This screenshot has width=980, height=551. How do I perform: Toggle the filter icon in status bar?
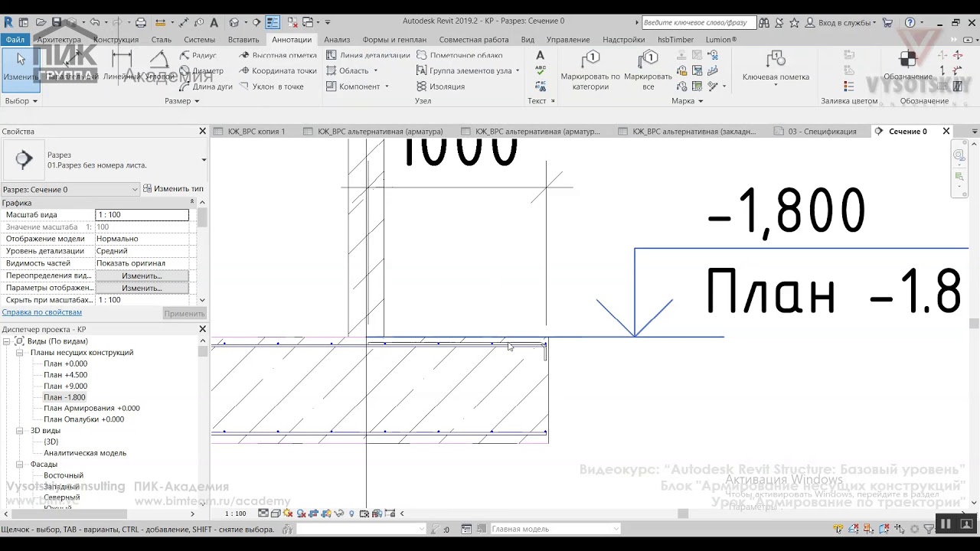929,529
